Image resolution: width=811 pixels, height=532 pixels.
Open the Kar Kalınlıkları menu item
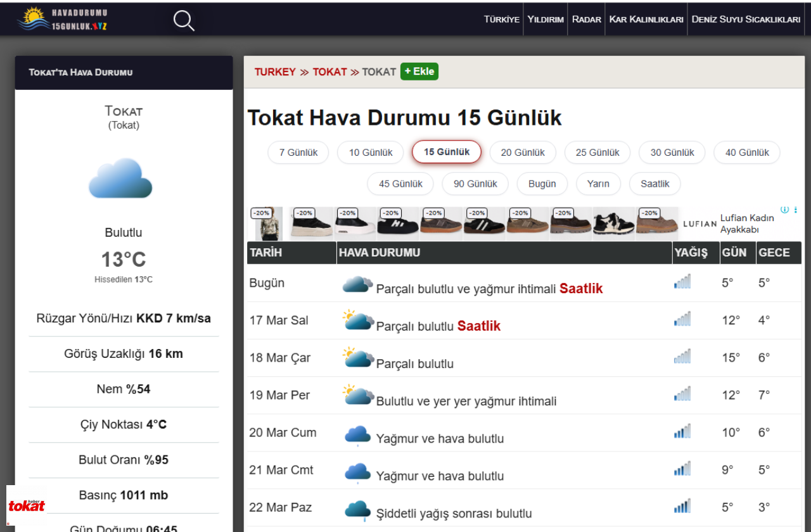point(646,19)
